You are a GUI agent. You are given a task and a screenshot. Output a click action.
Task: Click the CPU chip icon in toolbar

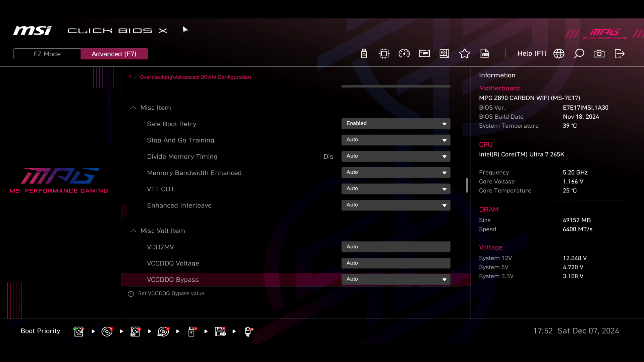click(384, 54)
